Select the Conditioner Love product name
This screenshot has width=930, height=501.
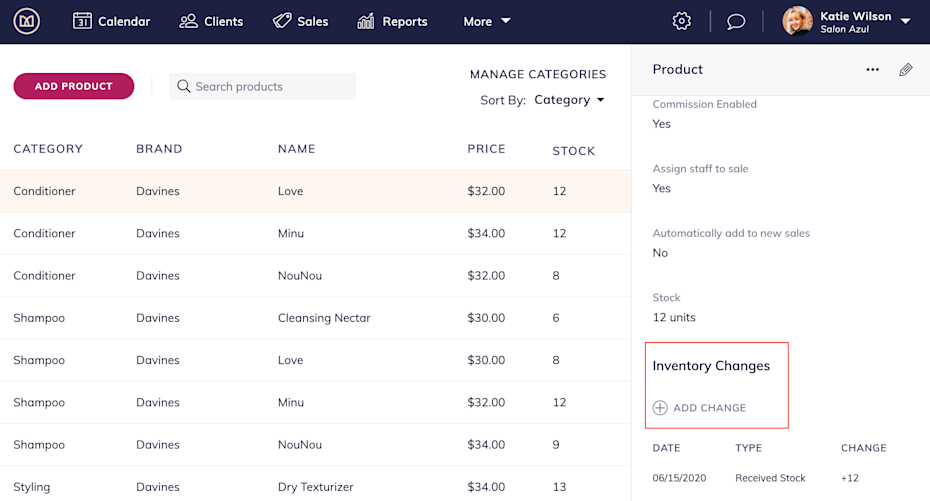tap(291, 191)
